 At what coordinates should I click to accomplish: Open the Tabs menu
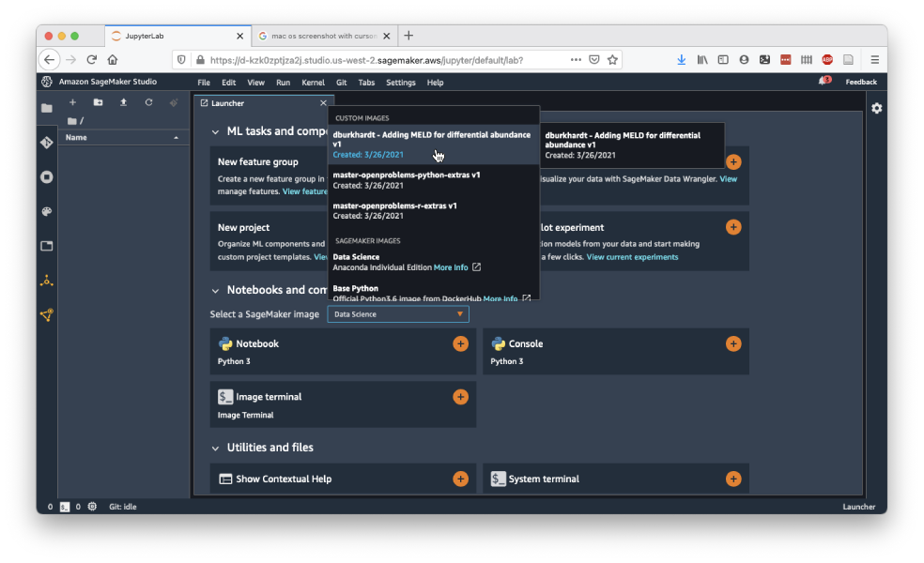(366, 83)
